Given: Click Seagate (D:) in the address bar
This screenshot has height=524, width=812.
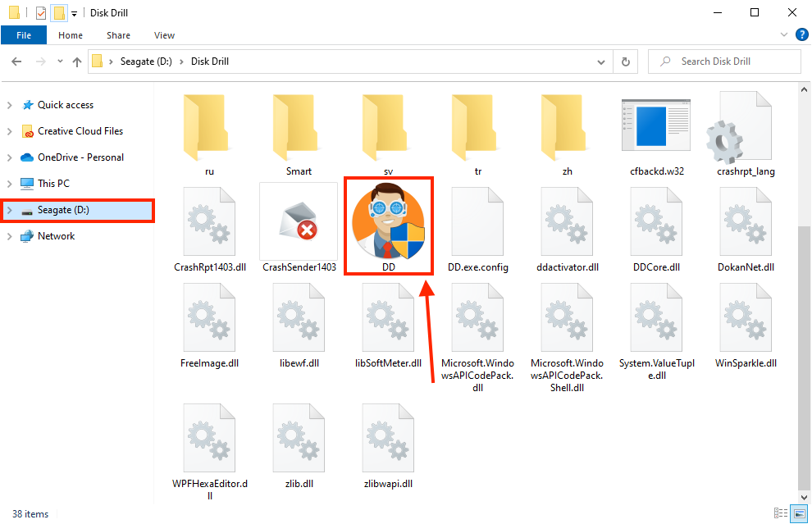Looking at the screenshot, I should 146,62.
